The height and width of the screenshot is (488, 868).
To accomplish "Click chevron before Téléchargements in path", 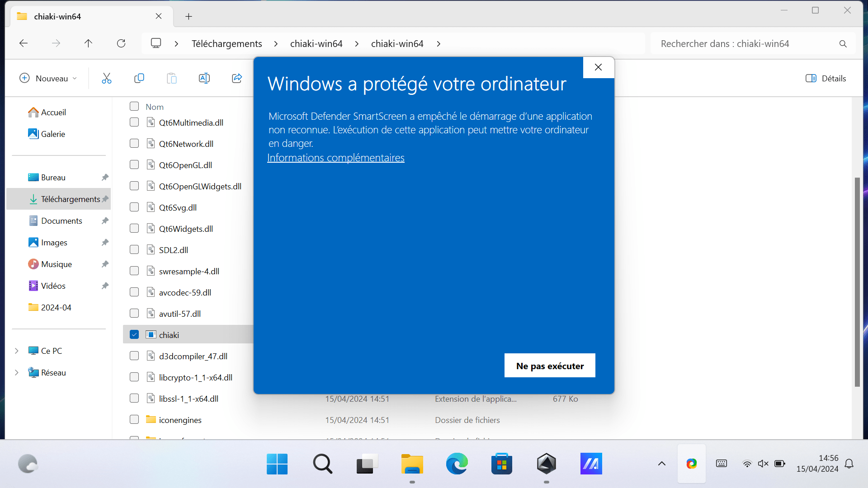I will point(176,44).
